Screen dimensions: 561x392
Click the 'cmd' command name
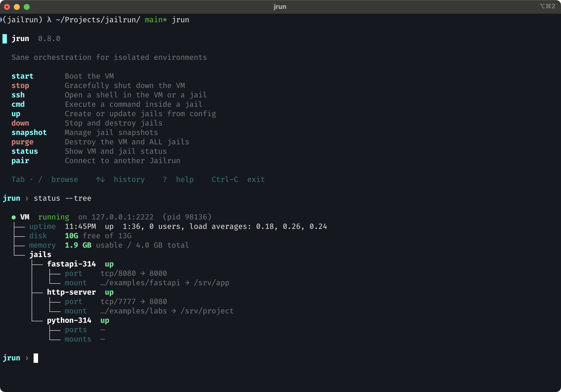coord(18,104)
